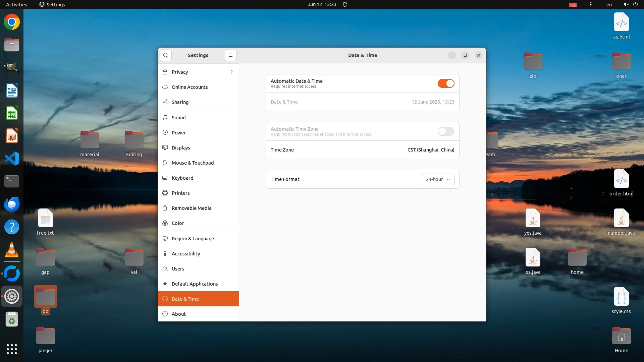Click the clock in the top bar

coord(322,4)
